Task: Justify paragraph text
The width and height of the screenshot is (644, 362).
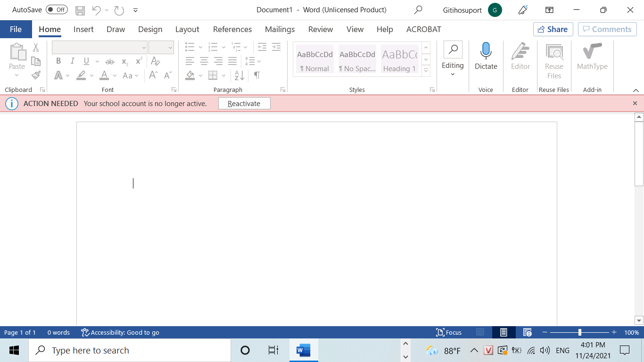Action: [232, 61]
